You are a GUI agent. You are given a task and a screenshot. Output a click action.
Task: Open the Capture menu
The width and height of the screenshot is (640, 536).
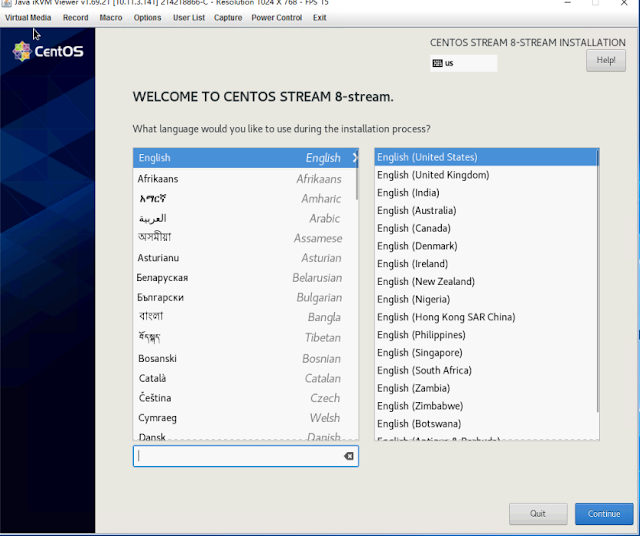point(228,18)
